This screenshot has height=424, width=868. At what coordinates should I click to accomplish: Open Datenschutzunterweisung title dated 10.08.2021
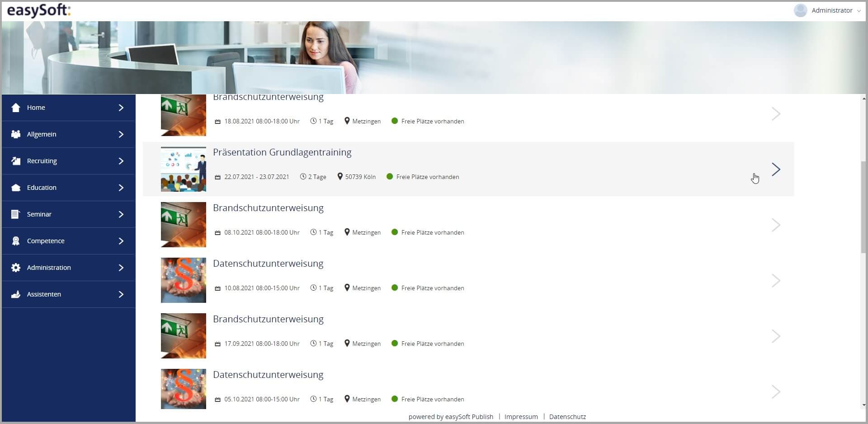(268, 264)
